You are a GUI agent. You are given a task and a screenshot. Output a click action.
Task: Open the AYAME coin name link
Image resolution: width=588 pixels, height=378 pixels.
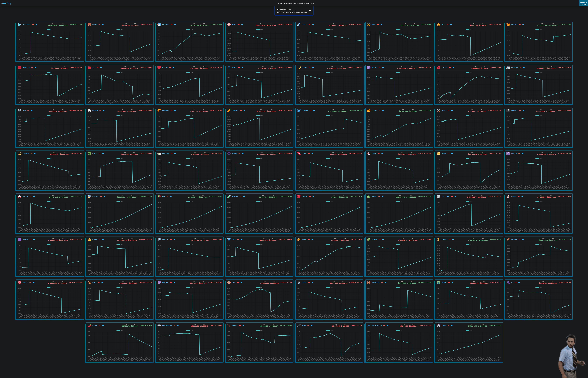(x=374, y=67)
